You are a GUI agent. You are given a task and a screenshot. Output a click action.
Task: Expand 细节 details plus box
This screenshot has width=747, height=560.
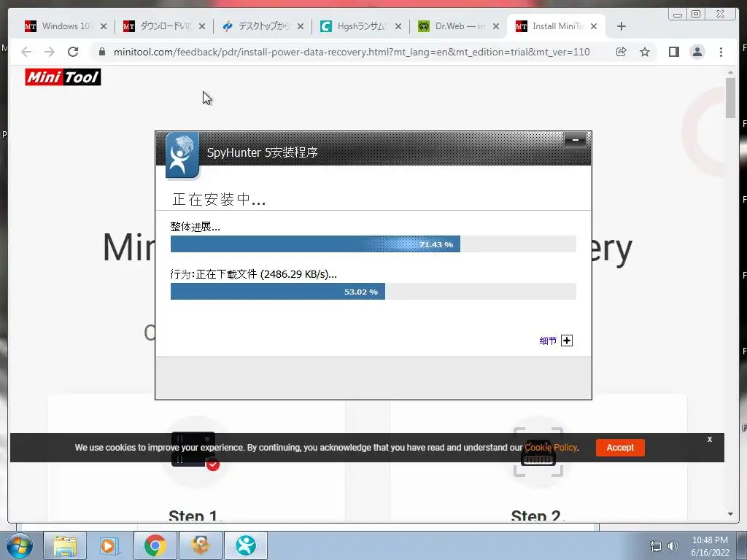(x=566, y=341)
